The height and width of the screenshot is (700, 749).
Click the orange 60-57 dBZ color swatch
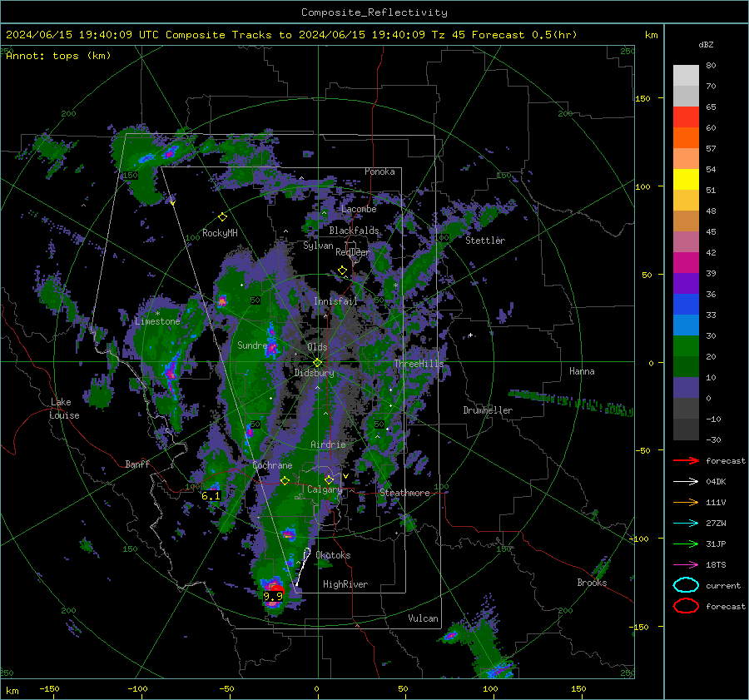[x=686, y=137]
